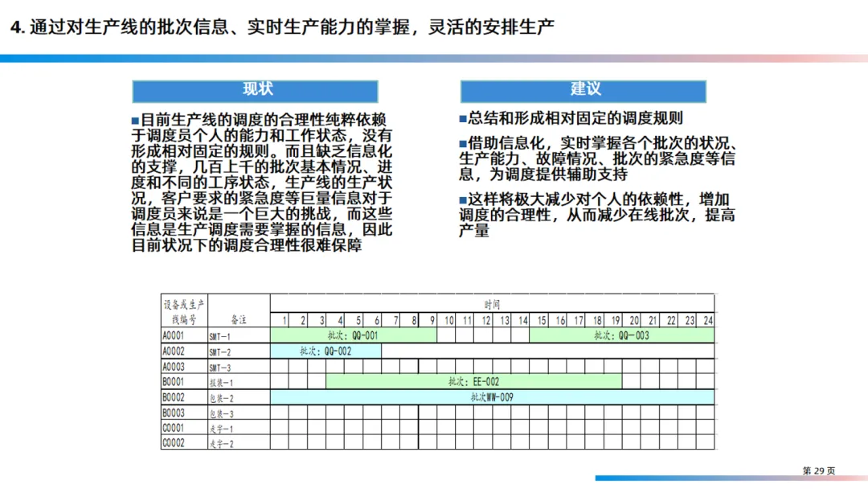868x489 pixels.
Task: Click the remark cell in row C0002
Action: [x=239, y=443]
